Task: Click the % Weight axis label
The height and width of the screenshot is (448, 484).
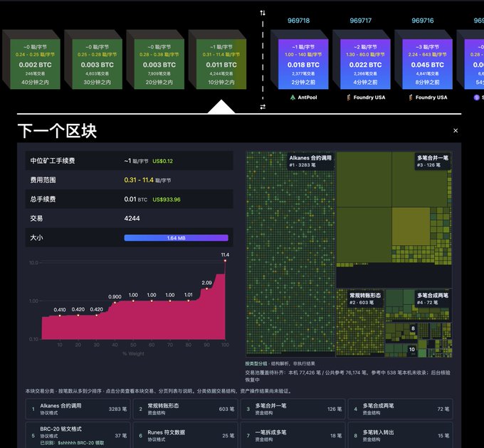Action: tap(133, 354)
